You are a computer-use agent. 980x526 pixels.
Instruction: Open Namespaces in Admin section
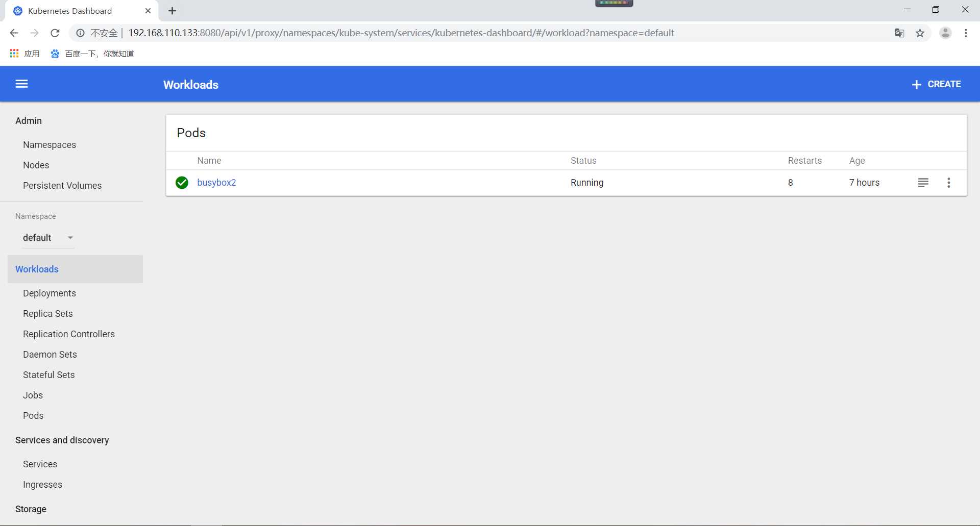pyautogui.click(x=50, y=145)
